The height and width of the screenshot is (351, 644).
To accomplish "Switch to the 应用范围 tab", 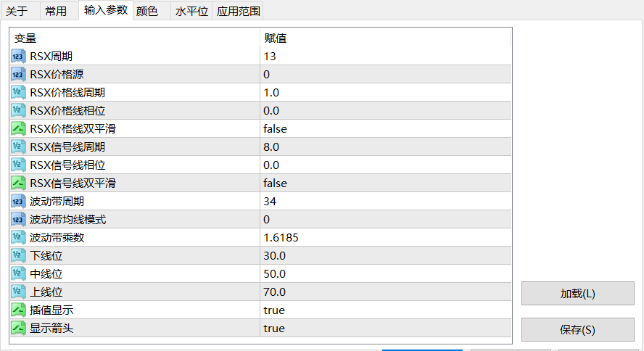I will point(238,11).
